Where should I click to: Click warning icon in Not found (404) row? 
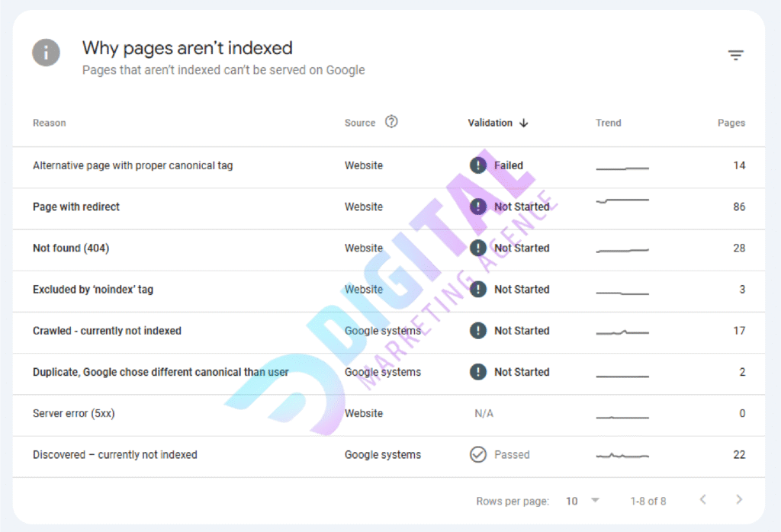(478, 248)
